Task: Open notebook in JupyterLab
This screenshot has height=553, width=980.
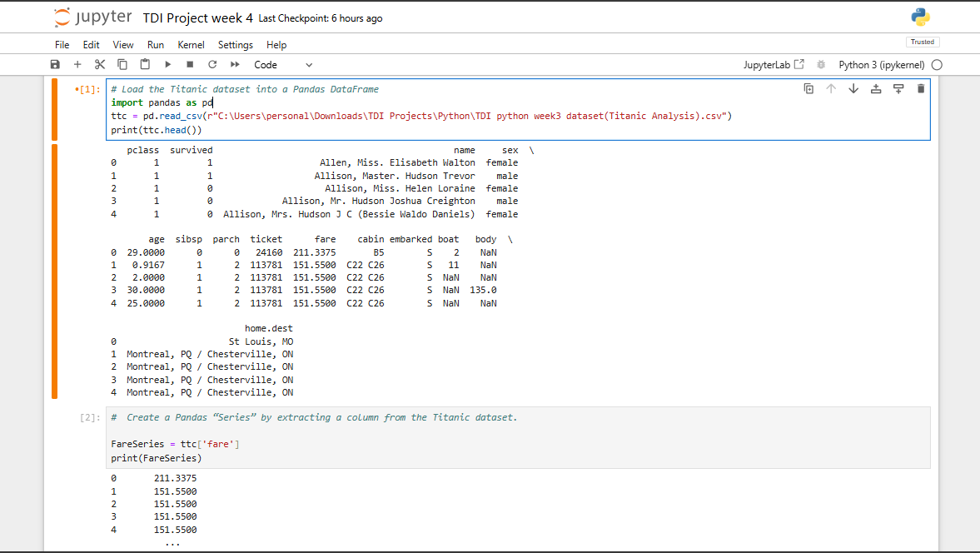Action: [x=774, y=65]
